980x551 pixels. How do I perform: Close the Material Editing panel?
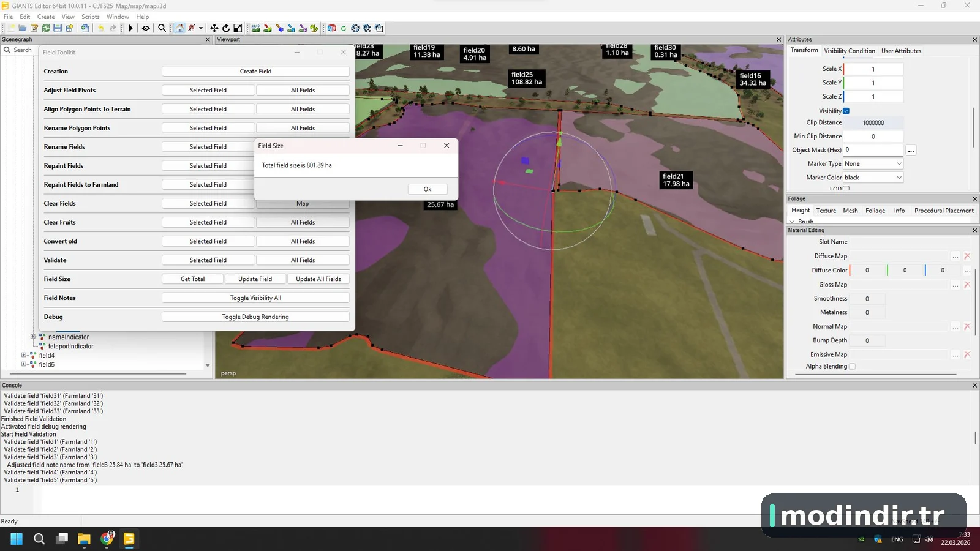coord(974,230)
